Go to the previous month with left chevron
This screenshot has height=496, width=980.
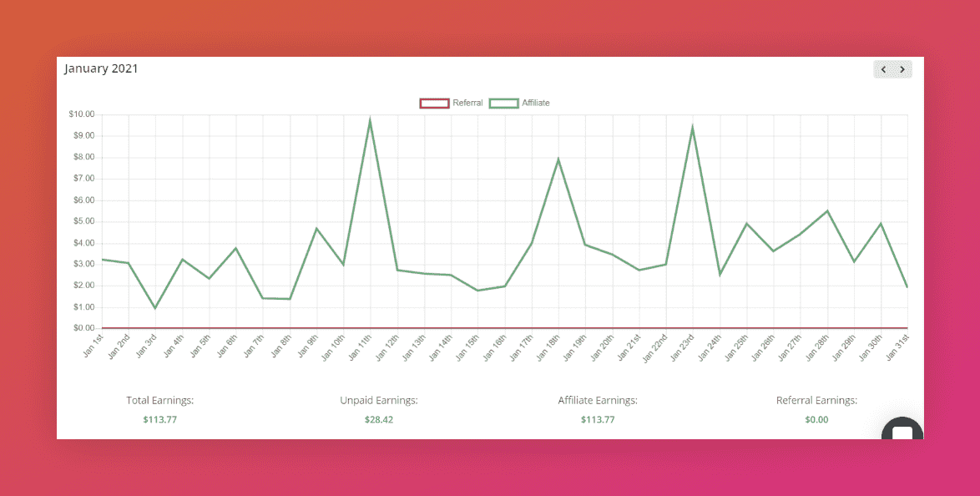pyautogui.click(x=883, y=69)
